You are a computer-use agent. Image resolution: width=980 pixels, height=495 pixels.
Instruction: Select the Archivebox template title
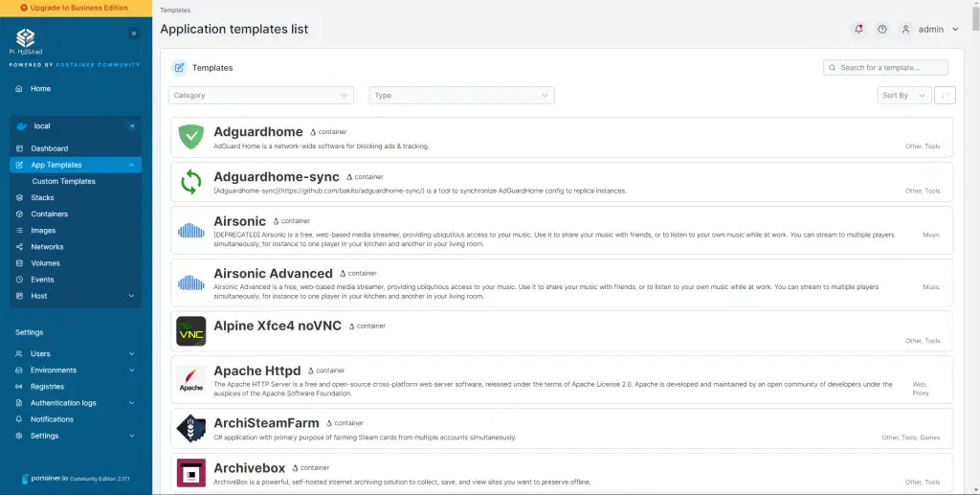pos(250,468)
